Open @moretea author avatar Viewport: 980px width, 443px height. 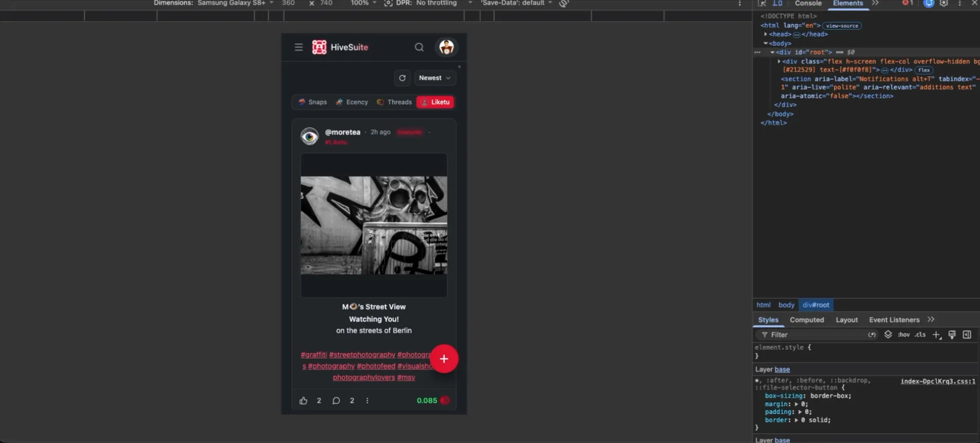click(309, 136)
